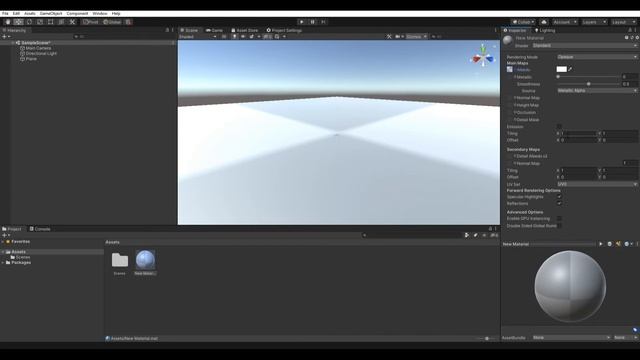
Task: Switch to the Lighting tab
Action: [545, 31]
